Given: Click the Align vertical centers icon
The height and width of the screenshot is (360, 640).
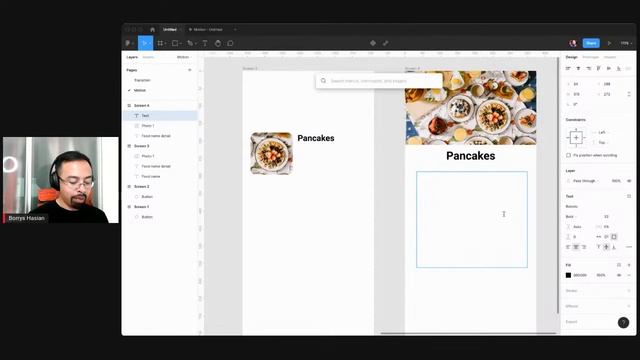Looking at the screenshot, I should (609, 69).
